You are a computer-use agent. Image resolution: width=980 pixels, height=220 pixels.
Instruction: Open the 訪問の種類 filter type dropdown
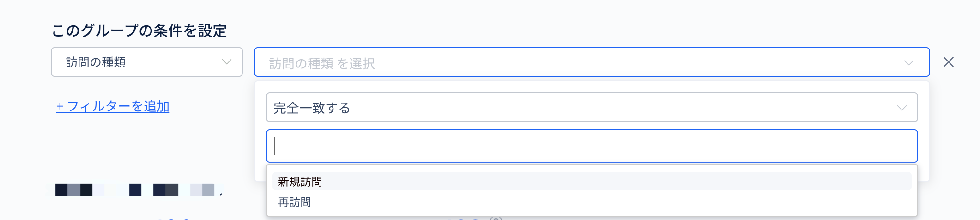(x=146, y=62)
